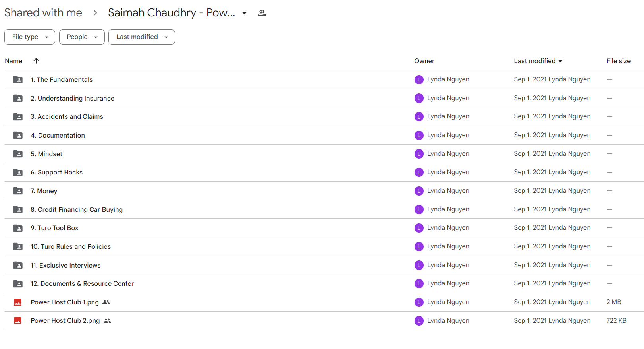The height and width of the screenshot is (349, 644).
Task: Click owner avatar in Money row
Action: click(x=419, y=191)
